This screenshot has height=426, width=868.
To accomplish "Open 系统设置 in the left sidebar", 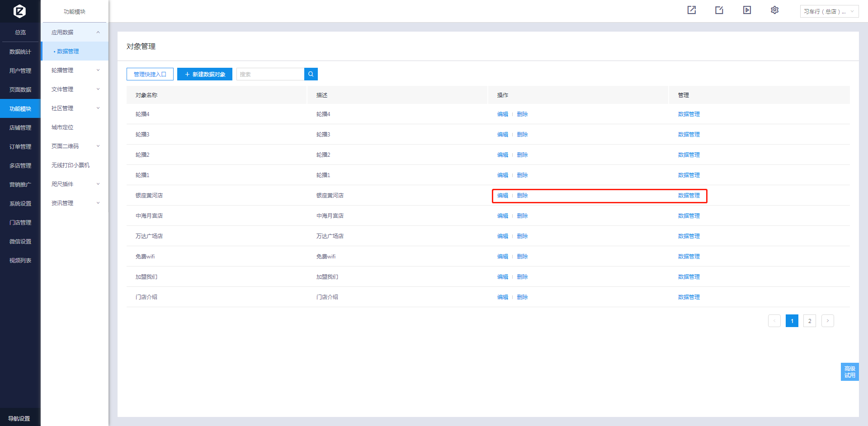I will [x=20, y=204].
